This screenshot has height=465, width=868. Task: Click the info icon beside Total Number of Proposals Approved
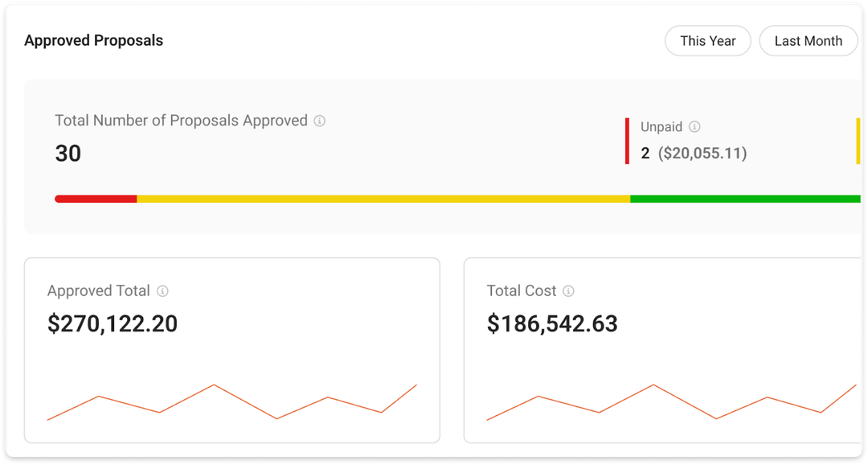[321, 120]
